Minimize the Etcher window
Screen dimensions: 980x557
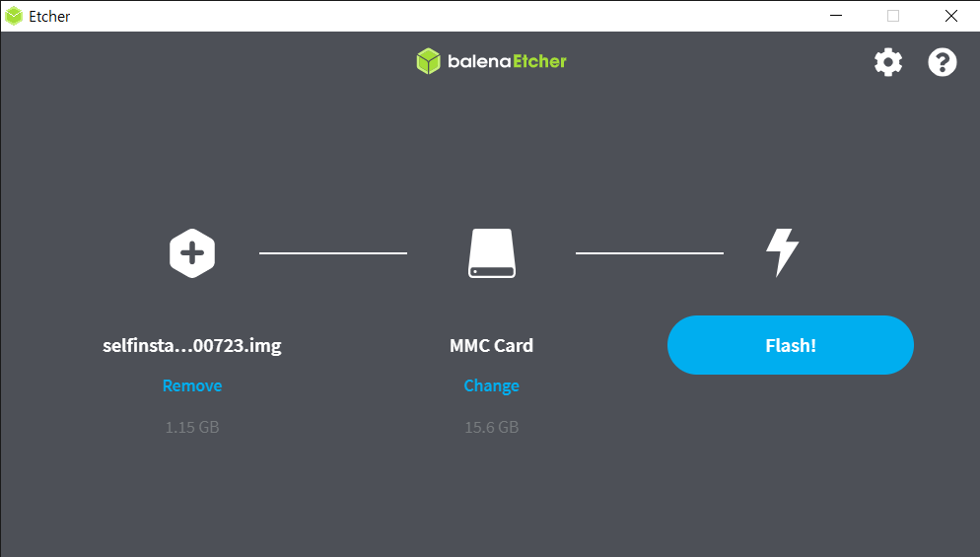click(x=836, y=16)
